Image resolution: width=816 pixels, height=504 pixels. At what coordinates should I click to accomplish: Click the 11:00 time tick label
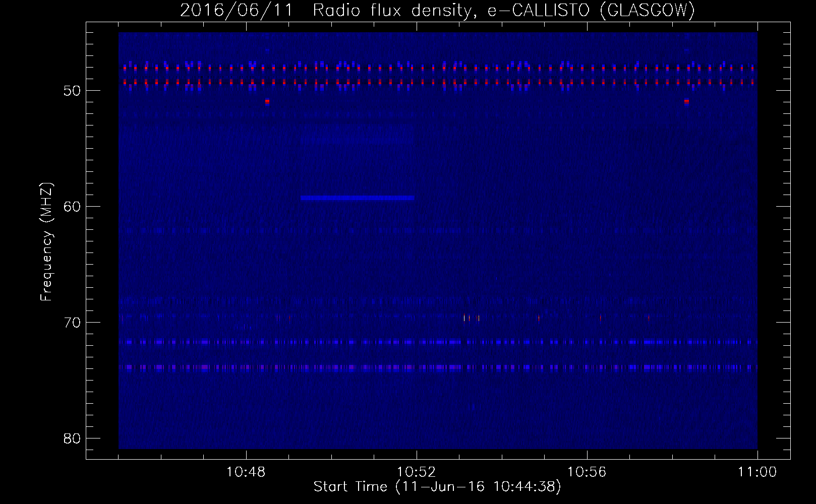[x=757, y=472]
